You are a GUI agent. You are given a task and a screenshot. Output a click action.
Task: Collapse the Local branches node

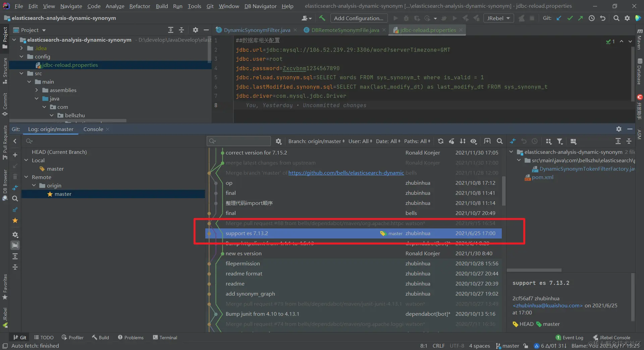(x=26, y=160)
